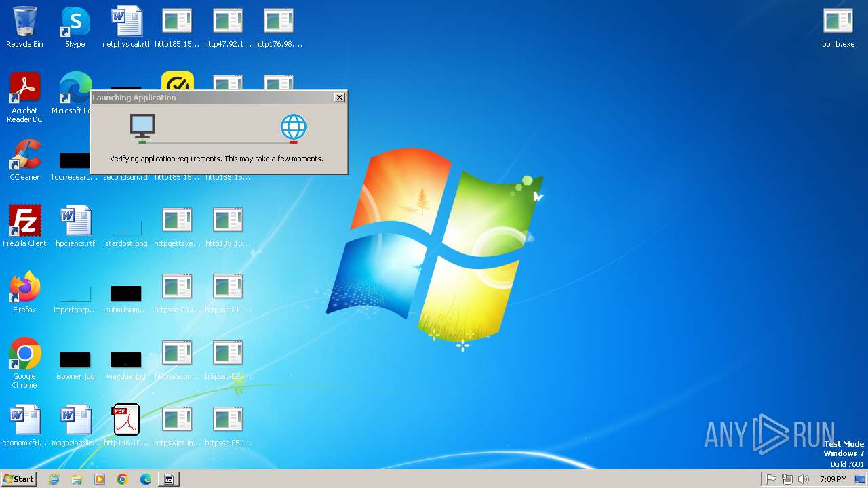Click the 7:09 PM taskbar clock
This screenshot has width=868, height=488.
pyautogui.click(x=833, y=479)
